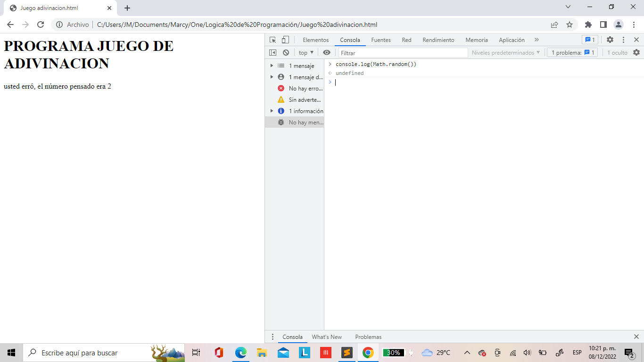Go forward with the browser forward arrow
Viewport: 644px width, 362px height.
pyautogui.click(x=25, y=25)
